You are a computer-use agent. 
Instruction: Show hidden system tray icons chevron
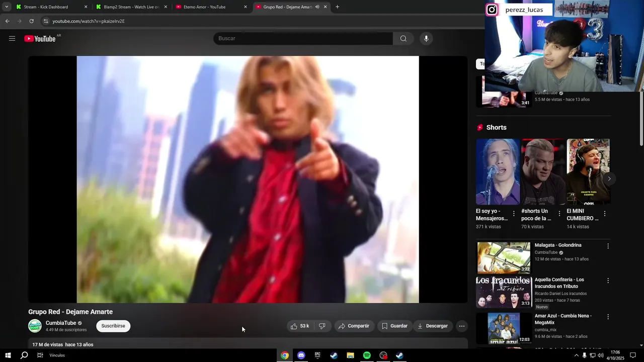(576, 355)
